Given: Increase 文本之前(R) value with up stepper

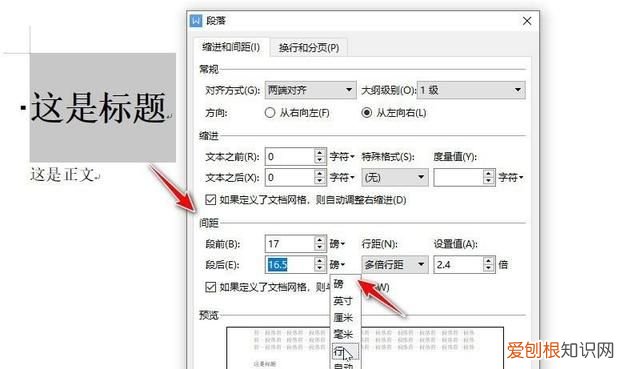Looking at the screenshot, I should pos(320,152).
